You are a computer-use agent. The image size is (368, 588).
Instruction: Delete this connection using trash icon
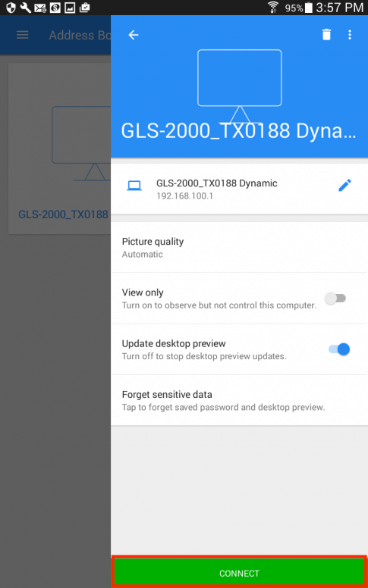tap(326, 35)
